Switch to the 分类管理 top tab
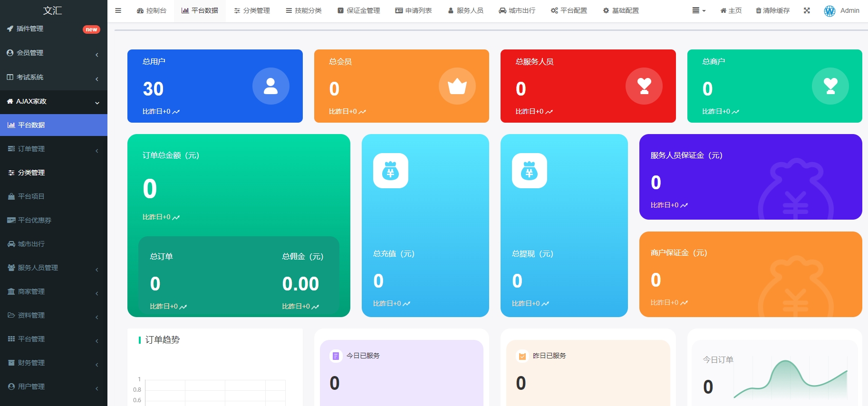 (252, 10)
